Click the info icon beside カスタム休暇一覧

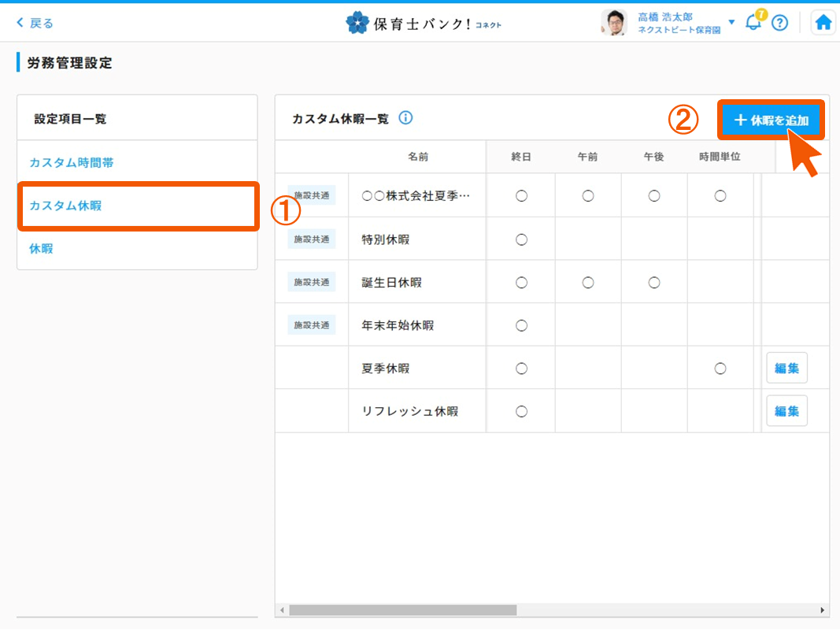(405, 118)
